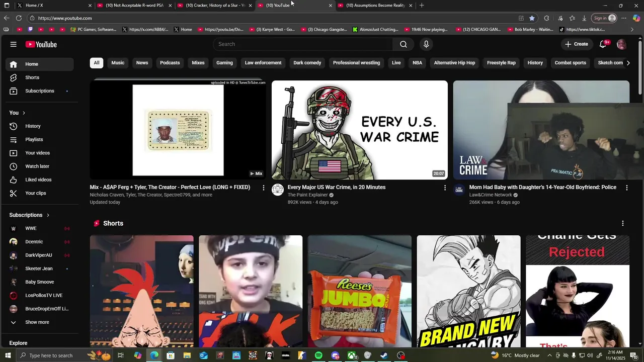The width and height of the screenshot is (644, 362).
Task: Open the Every U.S. War Crime thumbnail
Action: point(359,130)
